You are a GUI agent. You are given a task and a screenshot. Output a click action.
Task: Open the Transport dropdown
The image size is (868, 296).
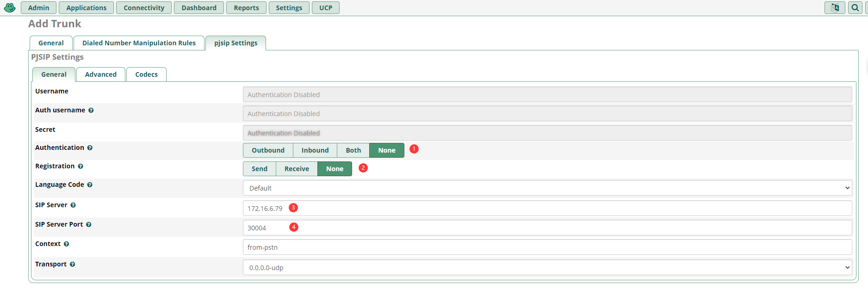point(547,268)
